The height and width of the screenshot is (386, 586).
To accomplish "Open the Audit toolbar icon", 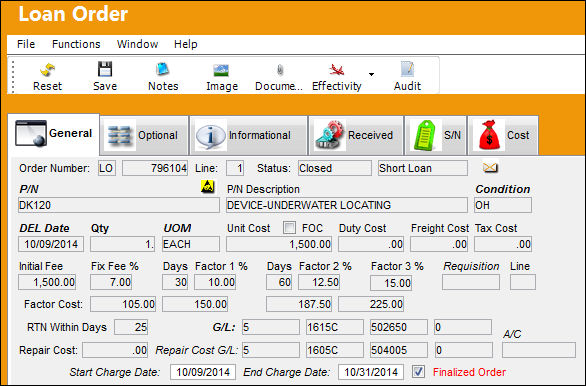I will pos(407,70).
